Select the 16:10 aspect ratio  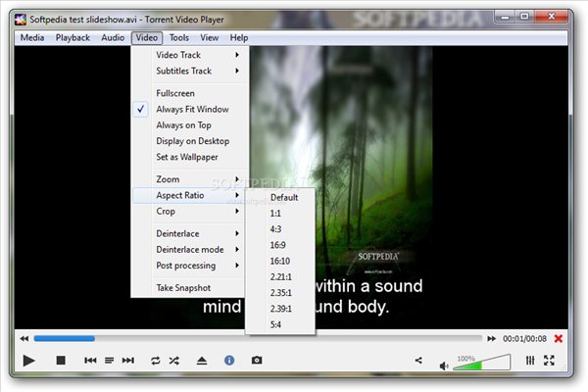[280, 261]
